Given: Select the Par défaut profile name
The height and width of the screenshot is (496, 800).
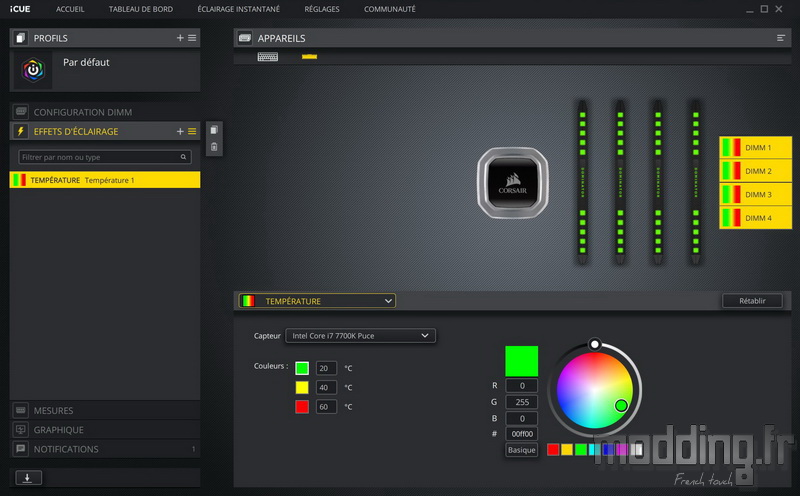Looking at the screenshot, I should point(86,62).
